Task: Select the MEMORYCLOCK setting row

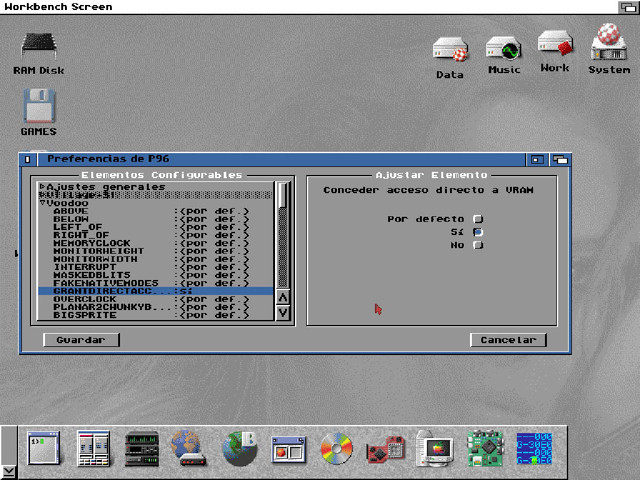Action: 156,243
